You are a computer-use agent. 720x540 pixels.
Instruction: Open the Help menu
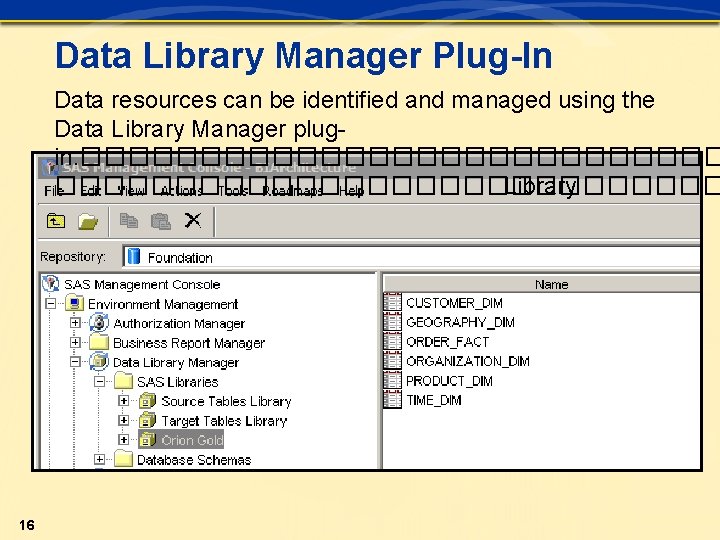coord(351,190)
